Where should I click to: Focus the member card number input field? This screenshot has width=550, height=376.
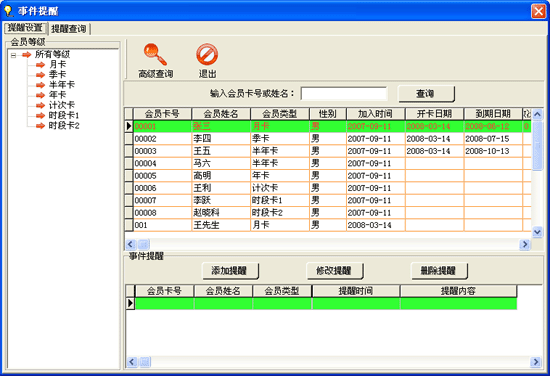(344, 94)
